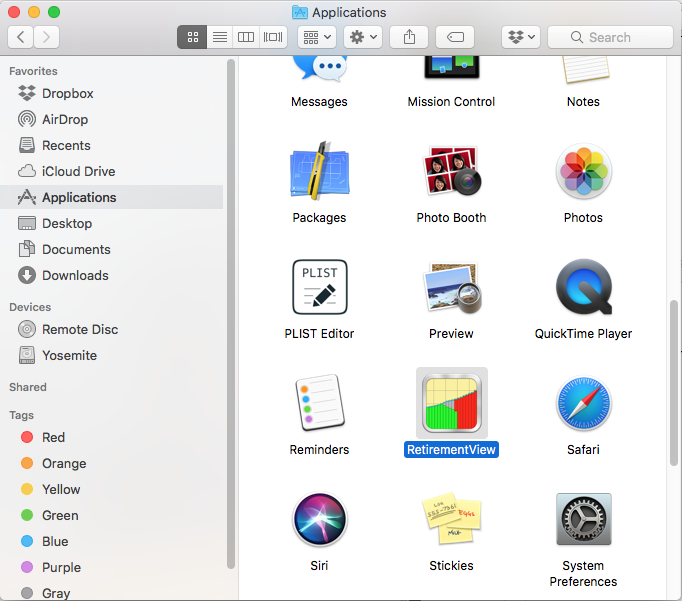The image size is (682, 601).
Task: Select the Safari app icon
Action: (583, 403)
